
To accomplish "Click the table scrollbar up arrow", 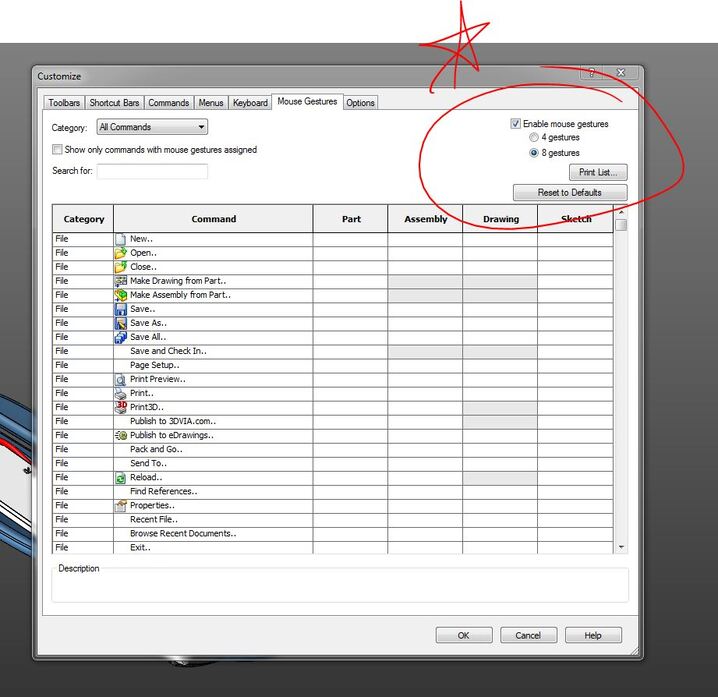I will (x=621, y=212).
